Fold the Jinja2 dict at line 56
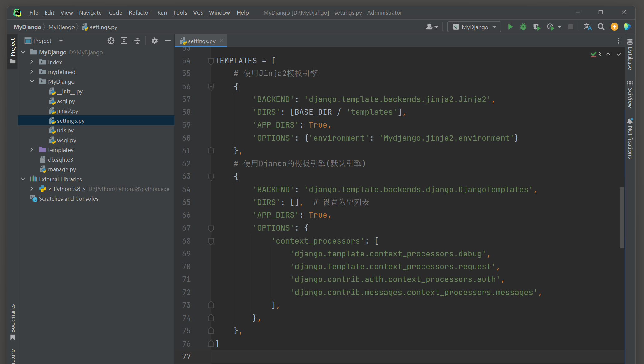 coord(211,87)
